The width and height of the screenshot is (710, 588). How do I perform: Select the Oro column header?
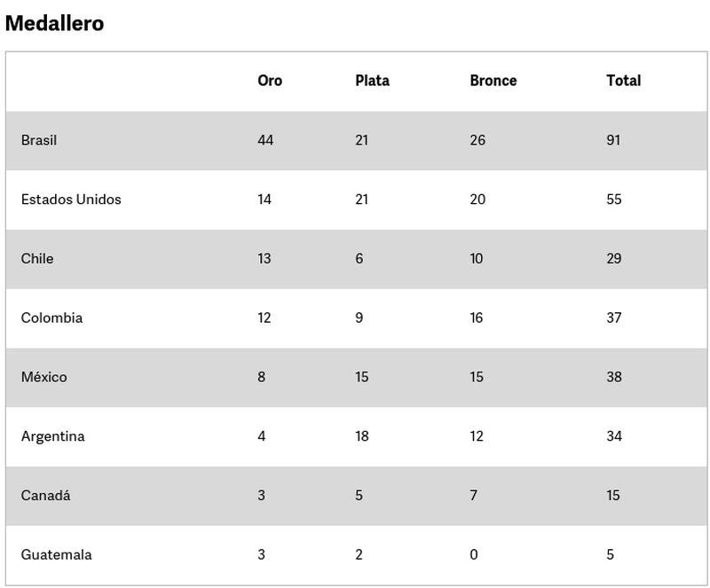(270, 81)
